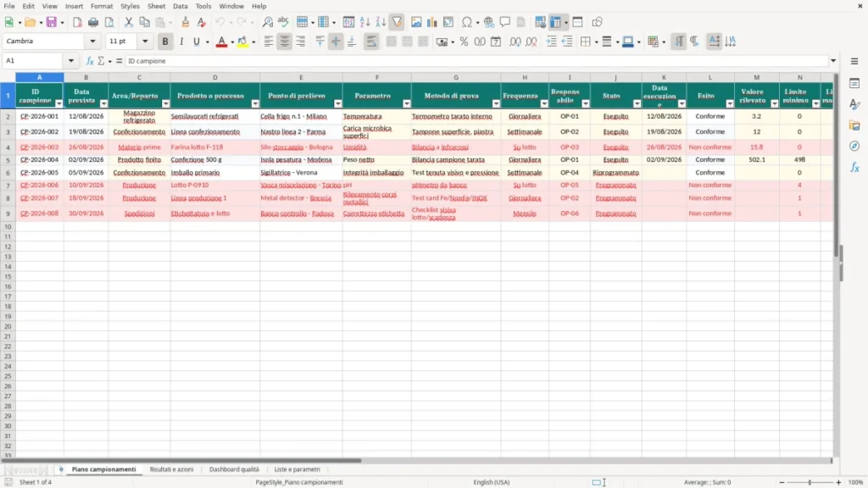Open the Data menu
This screenshot has width=868, height=488.
(x=180, y=6)
